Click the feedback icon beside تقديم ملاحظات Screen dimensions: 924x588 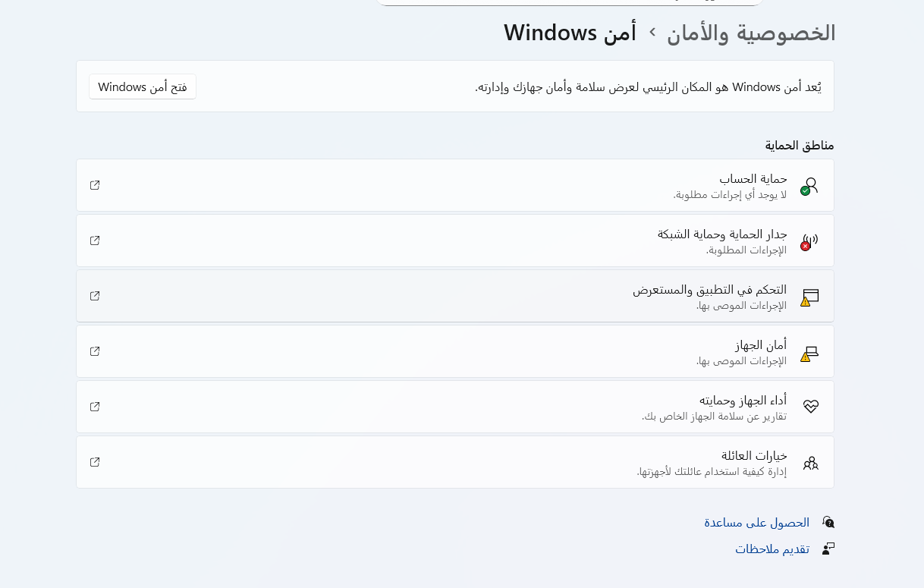pyautogui.click(x=828, y=549)
